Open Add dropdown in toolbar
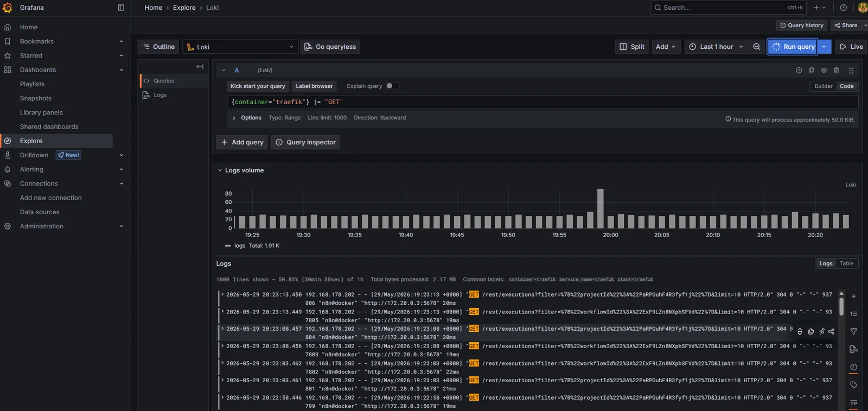 click(666, 47)
